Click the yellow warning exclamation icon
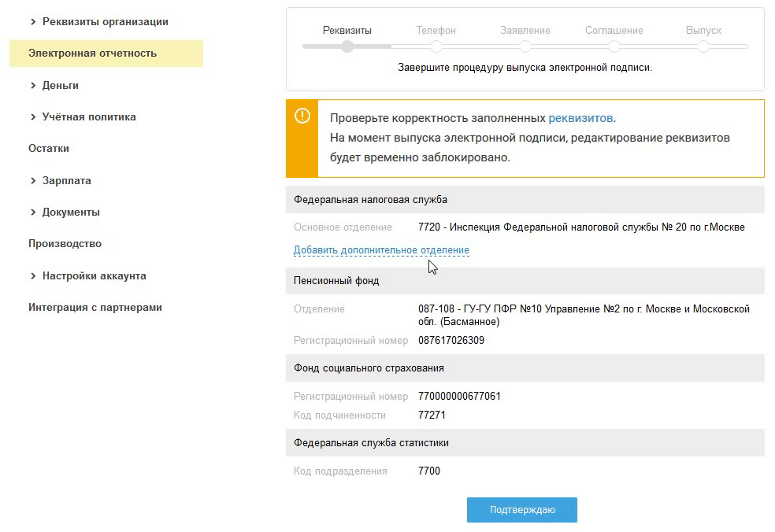The image size is (775, 532). pos(302,116)
